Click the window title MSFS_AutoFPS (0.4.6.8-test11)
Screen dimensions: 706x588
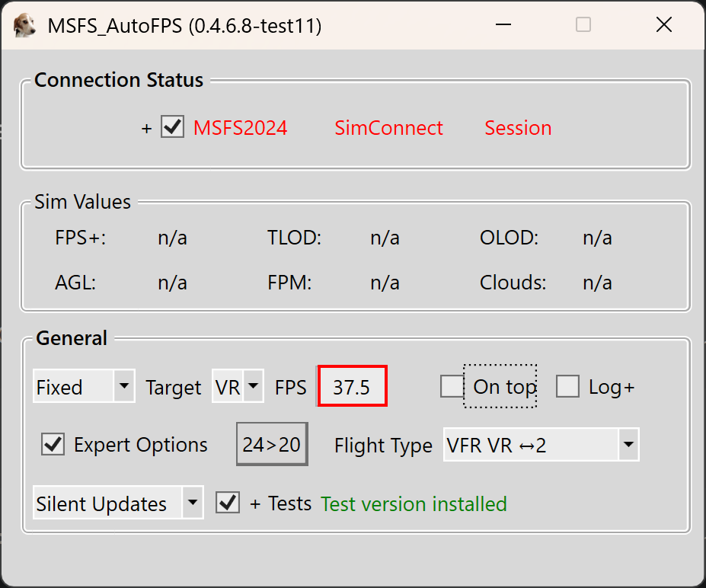tap(184, 26)
